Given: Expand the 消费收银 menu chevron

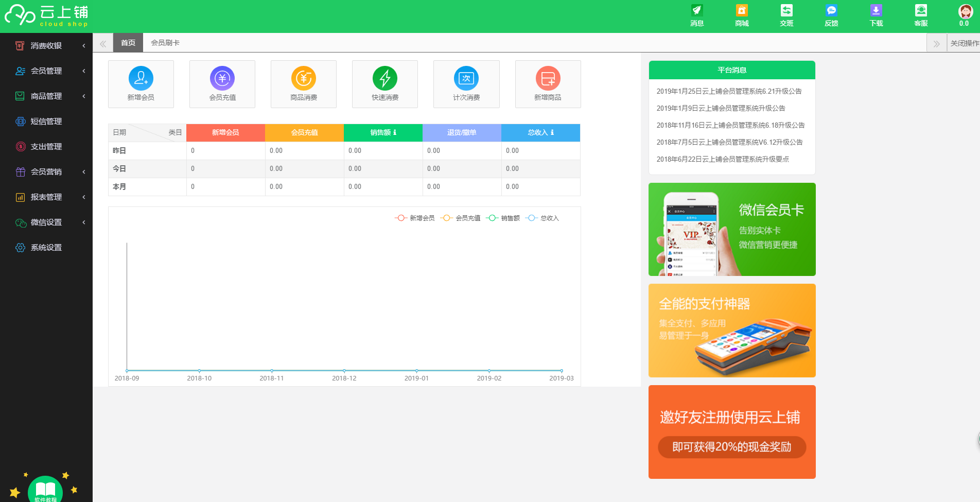Looking at the screenshot, I should coord(84,45).
